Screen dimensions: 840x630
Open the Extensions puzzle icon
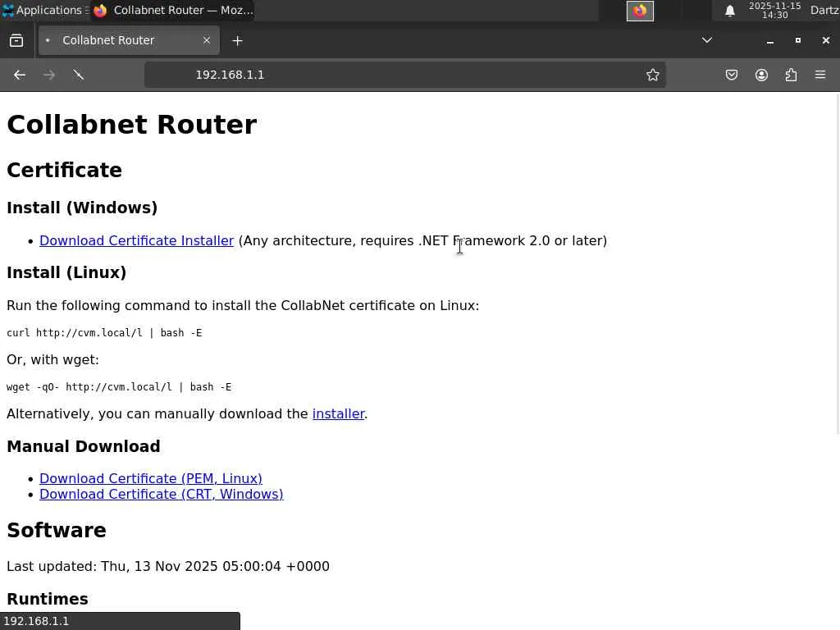[x=791, y=75]
